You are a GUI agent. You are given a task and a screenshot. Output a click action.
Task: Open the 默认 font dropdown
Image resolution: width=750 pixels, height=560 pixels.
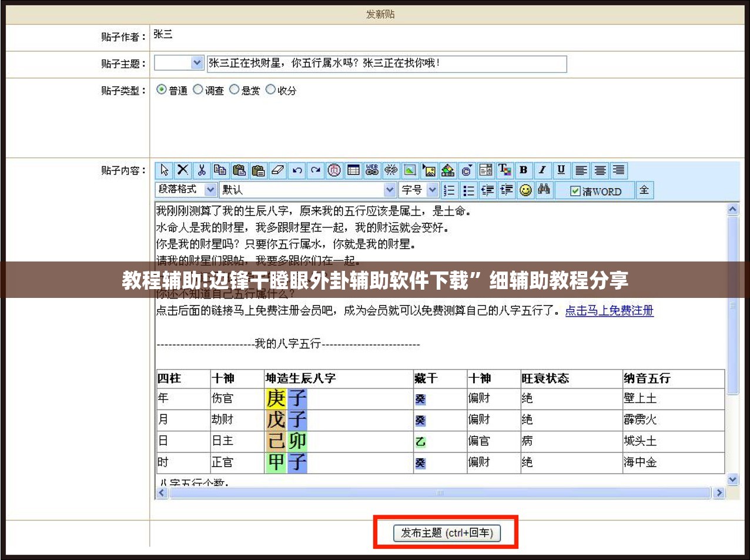309,189
